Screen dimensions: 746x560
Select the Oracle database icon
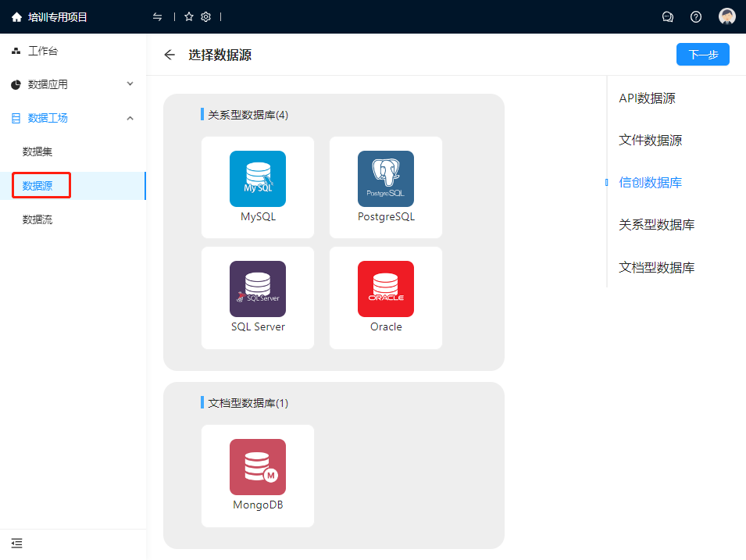[386, 289]
